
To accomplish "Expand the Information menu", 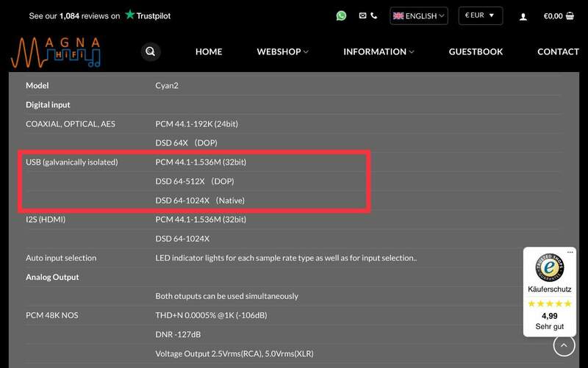I will pyautogui.click(x=379, y=51).
